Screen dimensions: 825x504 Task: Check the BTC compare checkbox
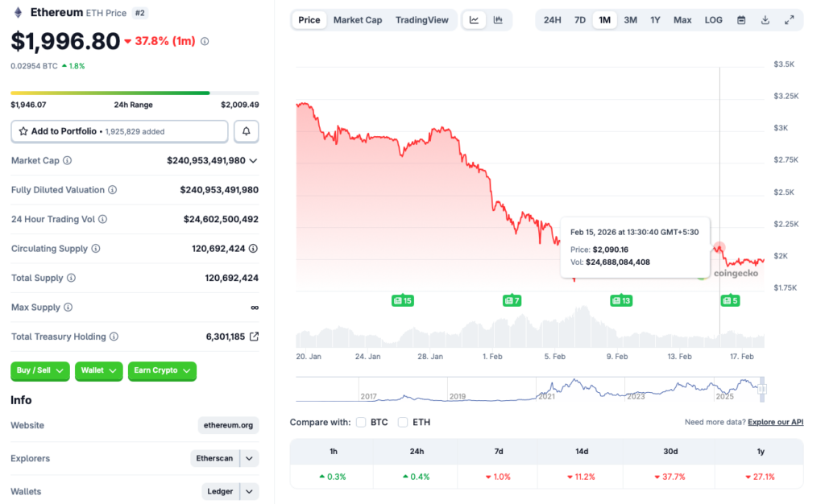[361, 422]
